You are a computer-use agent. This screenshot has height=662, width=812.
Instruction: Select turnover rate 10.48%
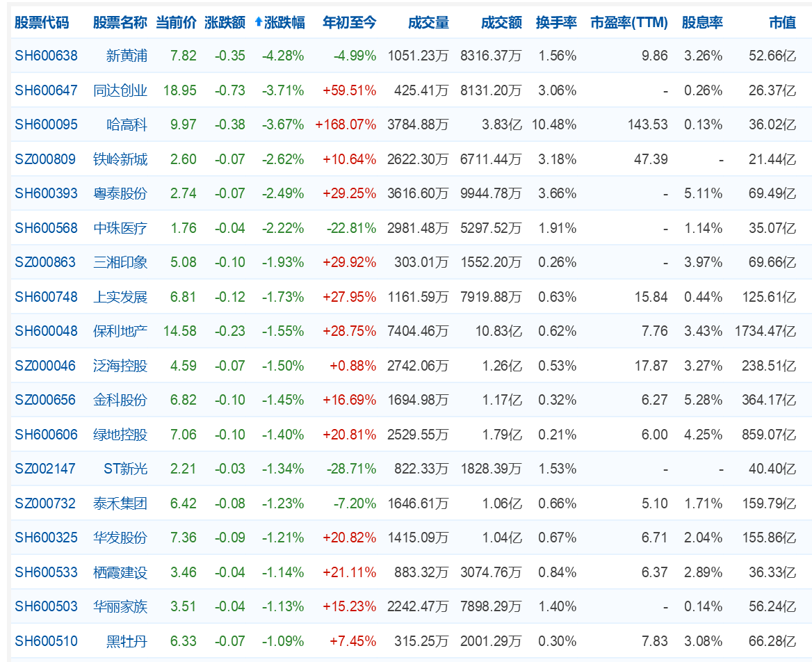point(554,124)
